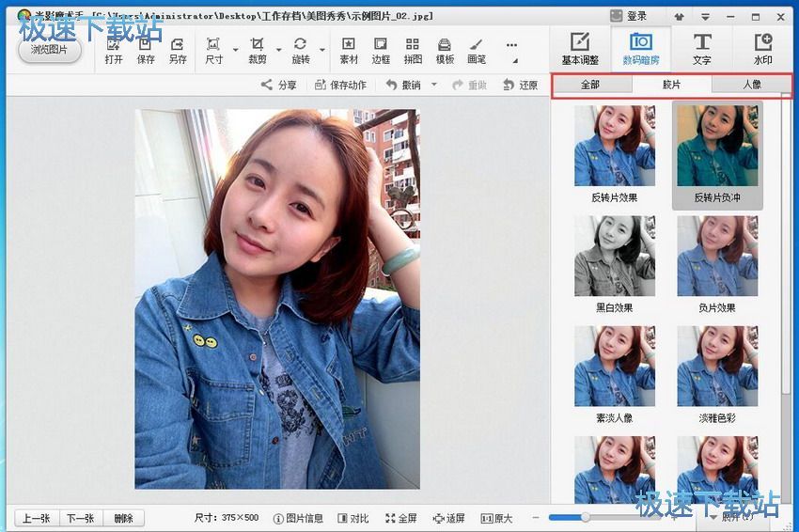The width and height of the screenshot is (799, 532).
Task: Toggle 对比 compare view
Action: [x=353, y=518]
